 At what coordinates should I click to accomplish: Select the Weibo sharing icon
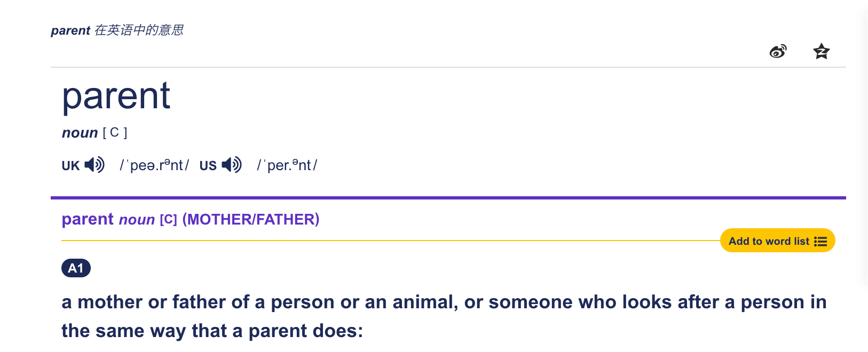[x=778, y=51]
